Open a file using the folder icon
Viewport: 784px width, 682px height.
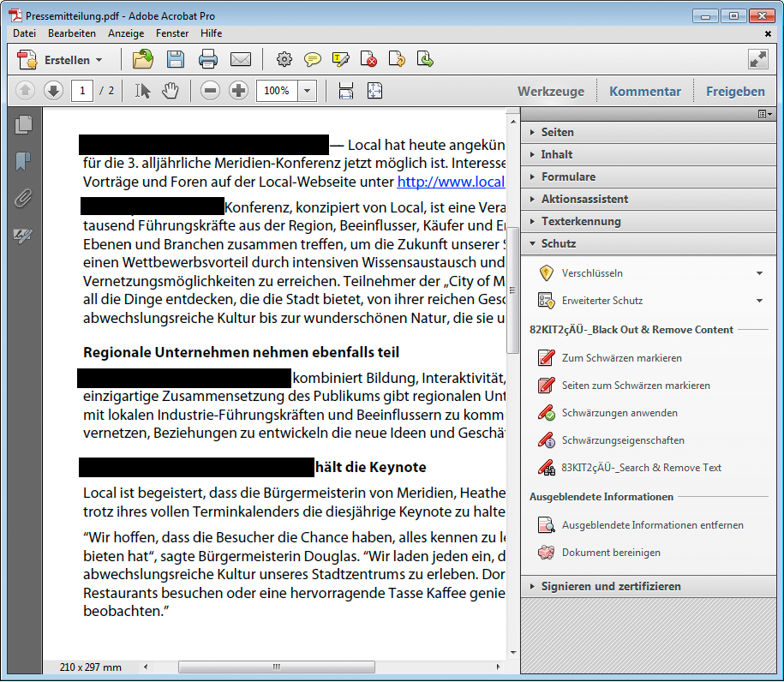pyautogui.click(x=142, y=59)
